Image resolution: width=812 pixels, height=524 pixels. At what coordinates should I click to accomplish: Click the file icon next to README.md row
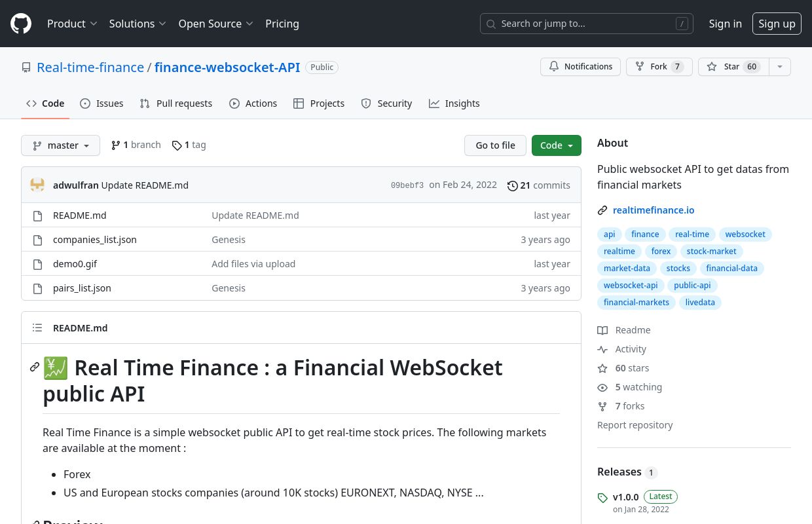[x=37, y=215]
